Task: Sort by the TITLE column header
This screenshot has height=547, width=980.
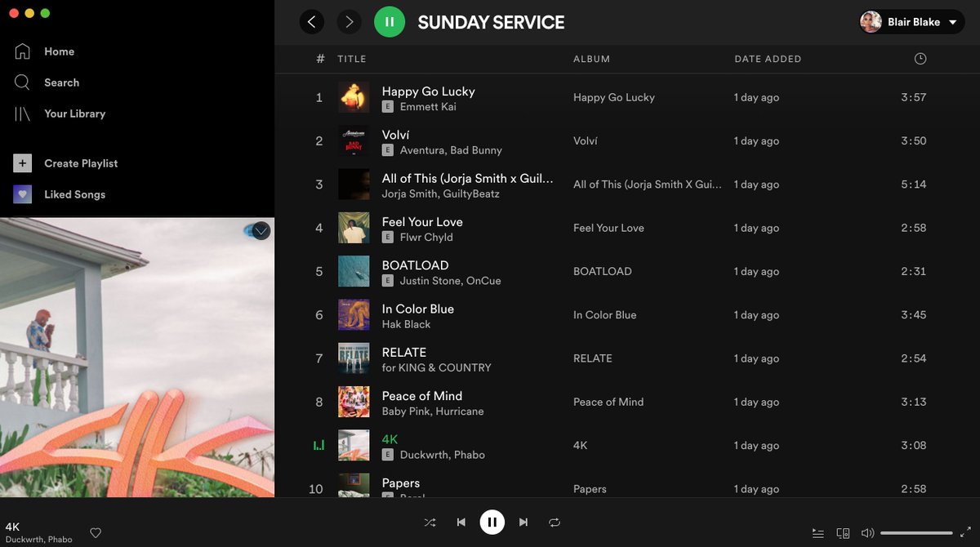Action: point(352,59)
